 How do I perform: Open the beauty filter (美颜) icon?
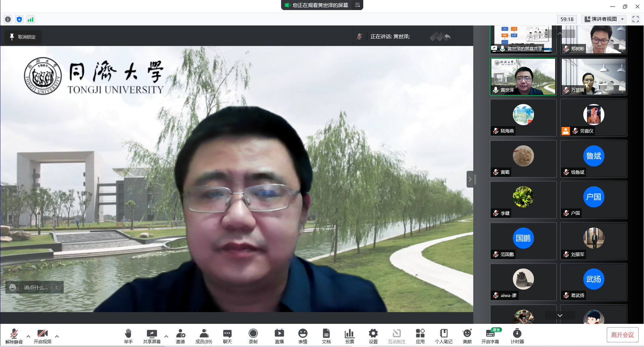click(467, 336)
